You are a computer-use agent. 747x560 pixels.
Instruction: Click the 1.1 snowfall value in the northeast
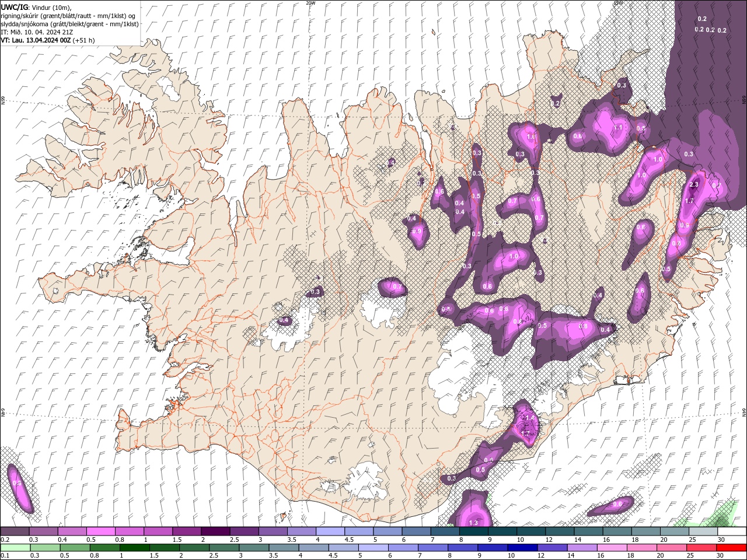[x=619, y=127]
